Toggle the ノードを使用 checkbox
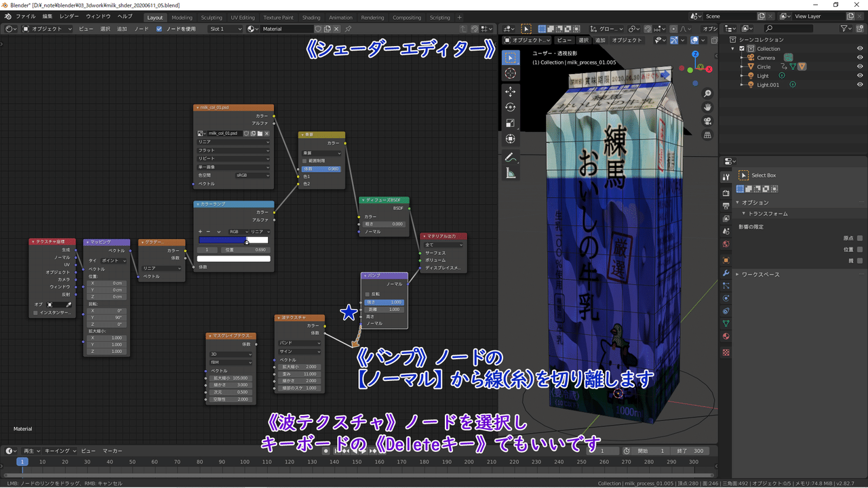868x488 pixels. coord(159,28)
